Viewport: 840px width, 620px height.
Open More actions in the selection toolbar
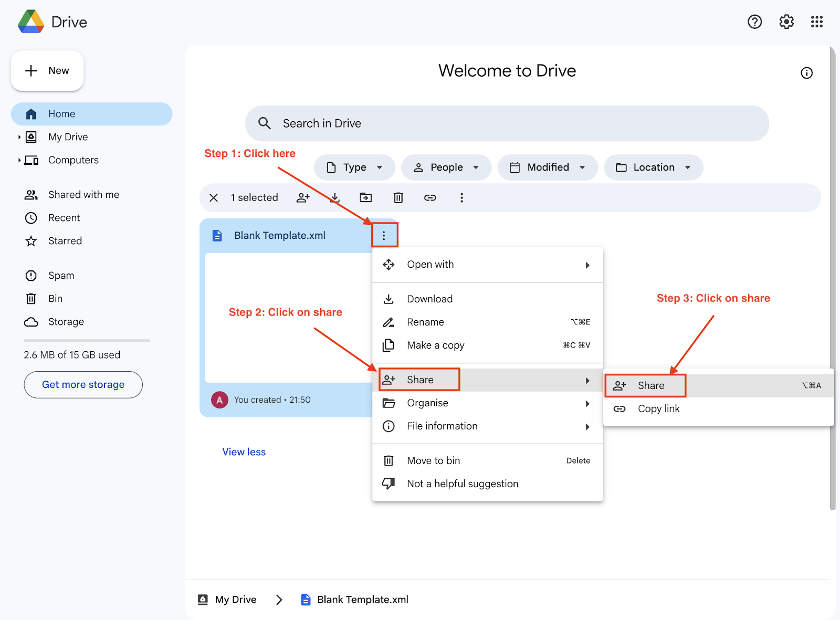click(461, 198)
